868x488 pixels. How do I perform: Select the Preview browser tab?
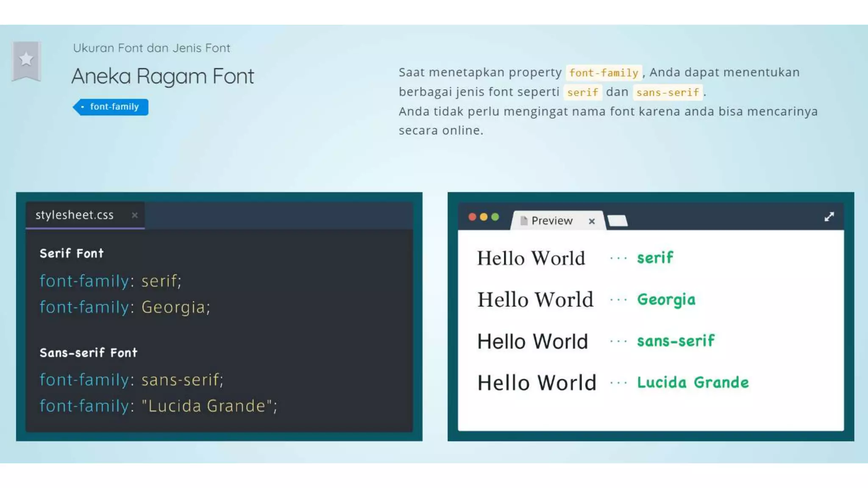(x=551, y=221)
